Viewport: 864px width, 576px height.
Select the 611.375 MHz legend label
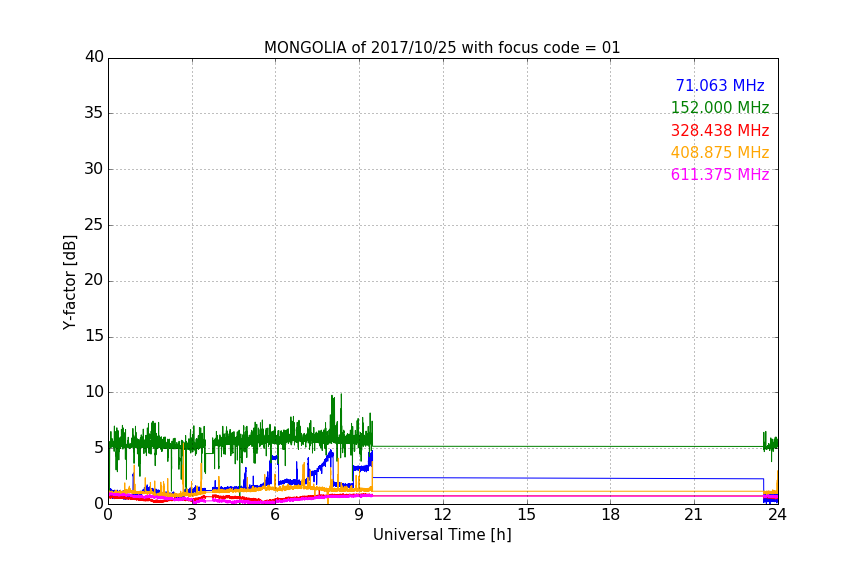point(720,174)
